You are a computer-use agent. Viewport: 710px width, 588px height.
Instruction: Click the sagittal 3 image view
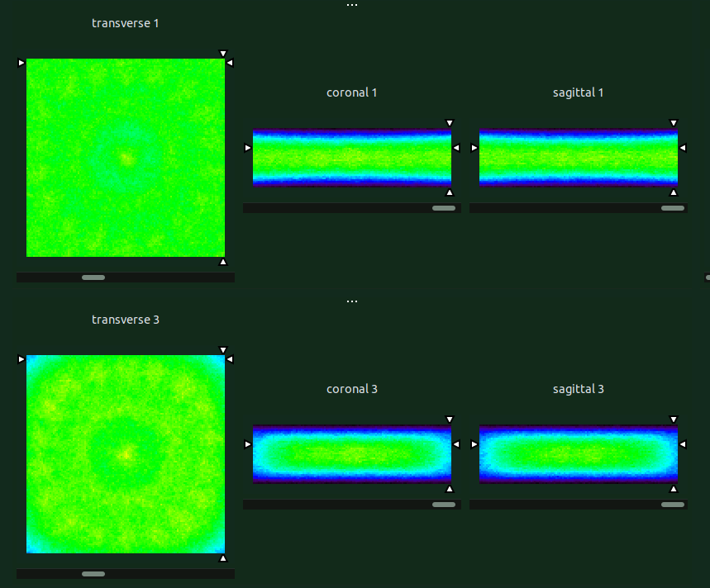pyautogui.click(x=579, y=454)
